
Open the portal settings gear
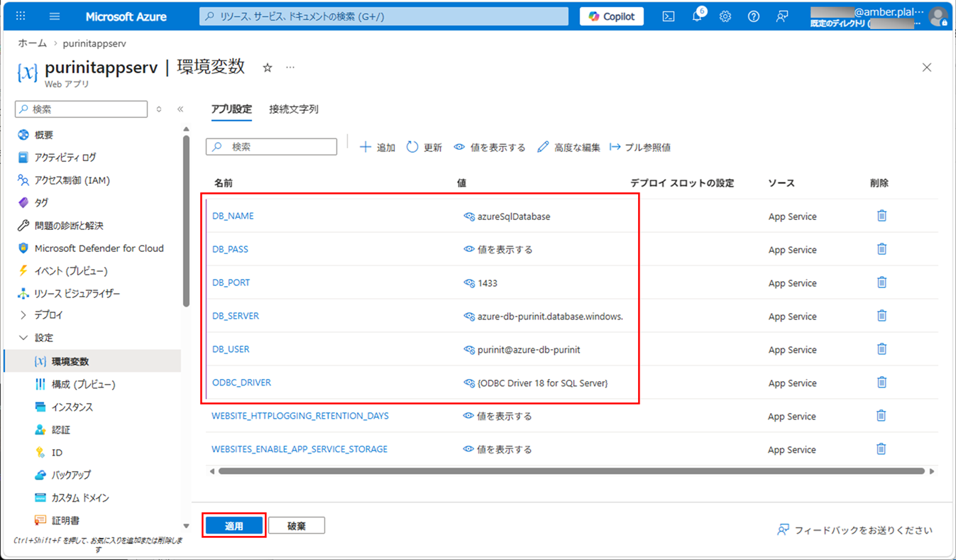tap(725, 16)
